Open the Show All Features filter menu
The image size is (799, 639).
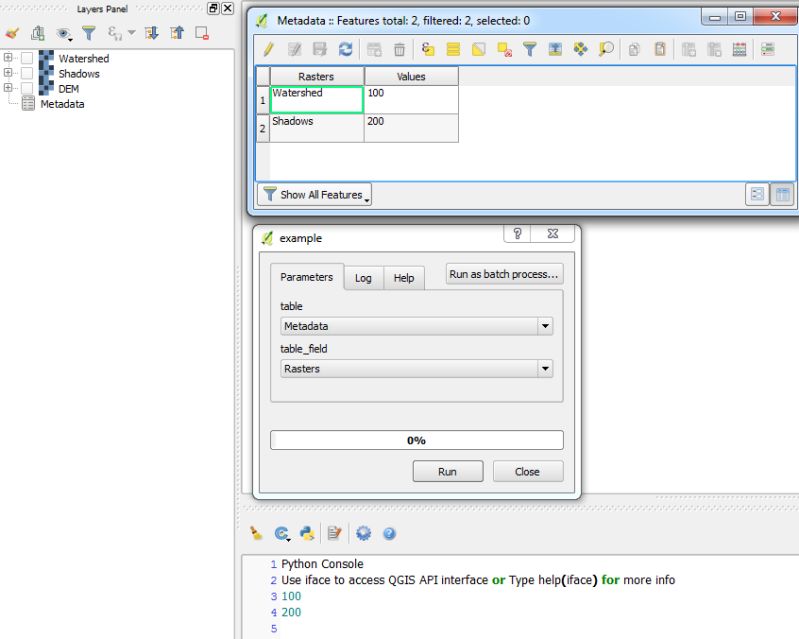314,195
